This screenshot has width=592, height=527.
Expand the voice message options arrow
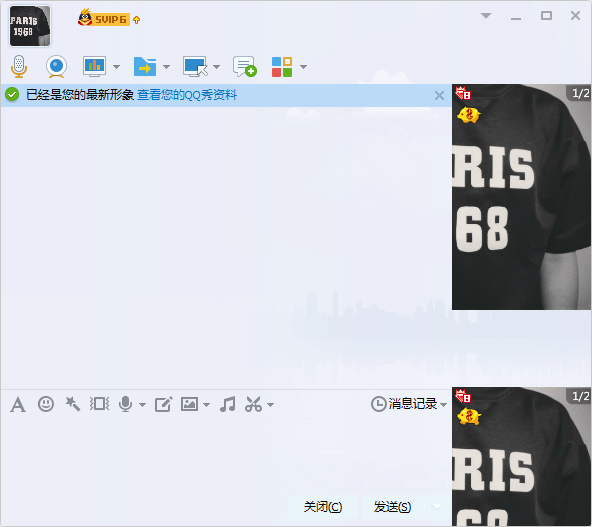click(142, 405)
